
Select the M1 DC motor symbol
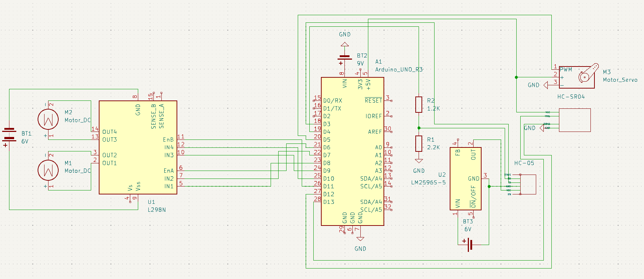click(x=48, y=170)
